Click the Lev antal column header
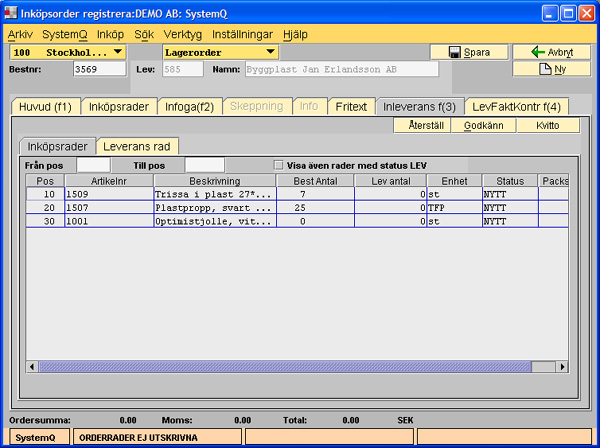 (391, 181)
